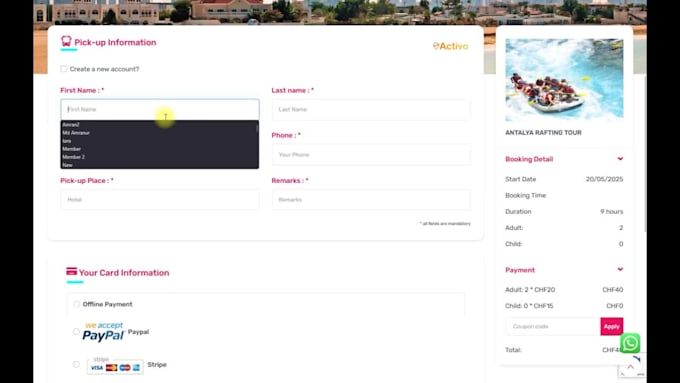Click the Pick-up Place hotel field

coord(160,200)
